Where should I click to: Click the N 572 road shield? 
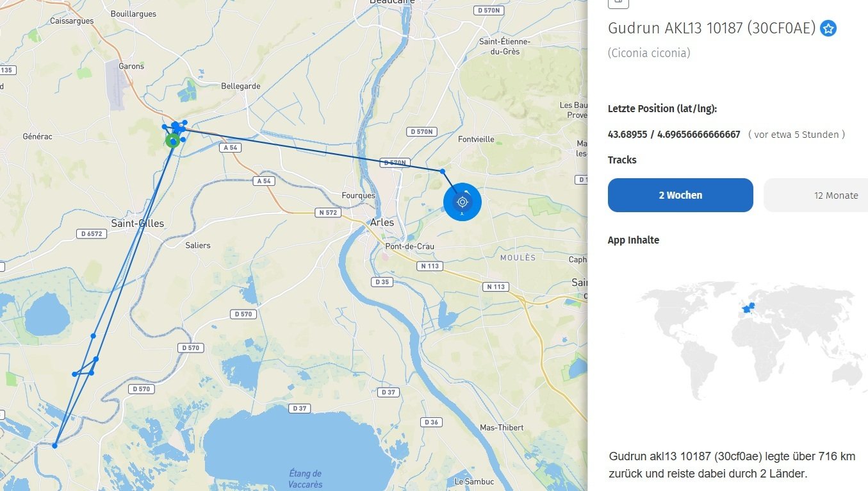pyautogui.click(x=327, y=212)
